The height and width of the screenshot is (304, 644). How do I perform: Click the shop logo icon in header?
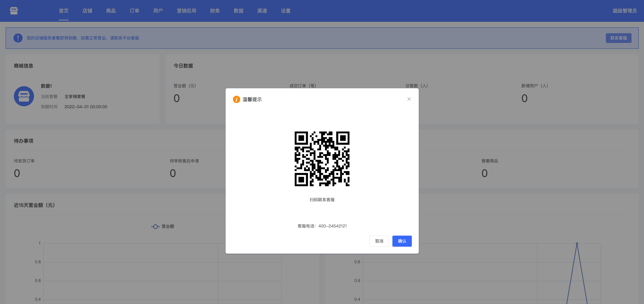[x=14, y=11]
